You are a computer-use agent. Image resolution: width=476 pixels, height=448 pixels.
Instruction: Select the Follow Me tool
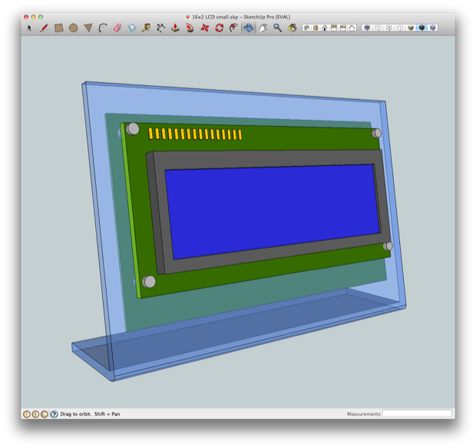tap(190, 28)
